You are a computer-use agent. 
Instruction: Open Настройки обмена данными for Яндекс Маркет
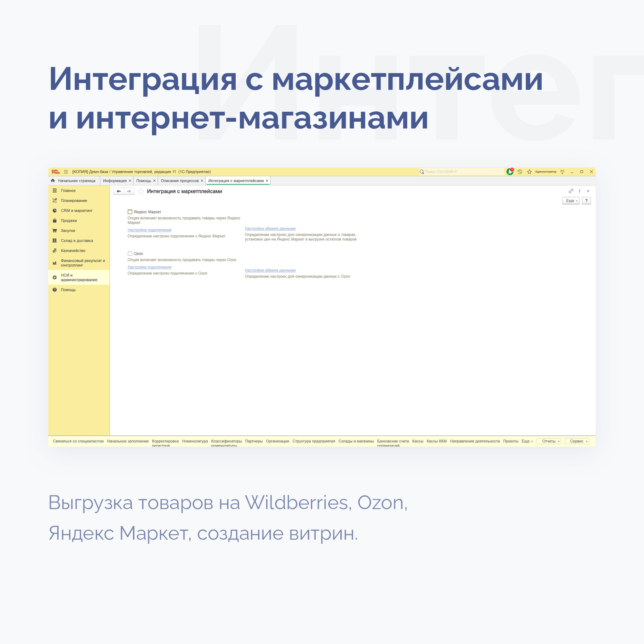click(x=270, y=228)
